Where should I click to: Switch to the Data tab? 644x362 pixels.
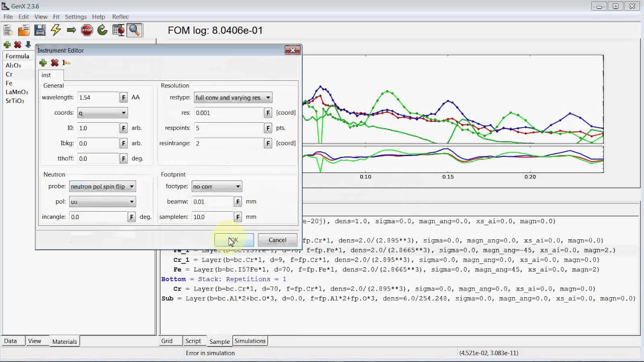11,341
